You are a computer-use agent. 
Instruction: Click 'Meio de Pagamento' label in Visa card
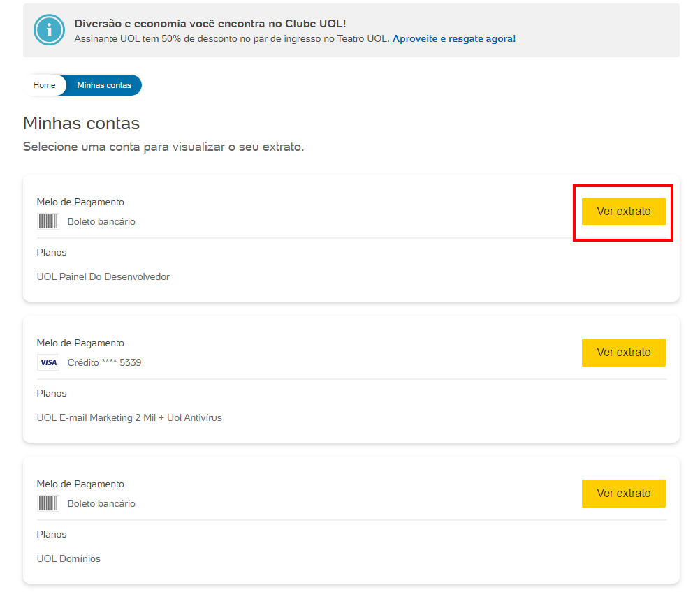pyautogui.click(x=80, y=343)
